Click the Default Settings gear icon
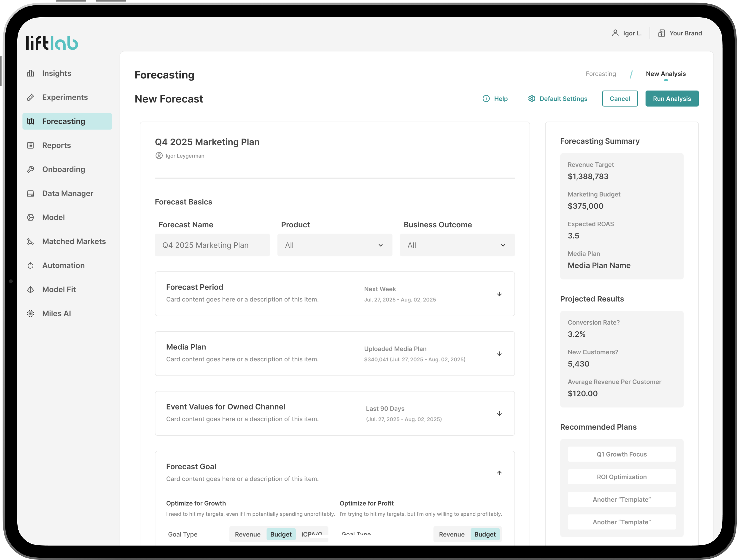This screenshot has height=560, width=737. [531, 99]
